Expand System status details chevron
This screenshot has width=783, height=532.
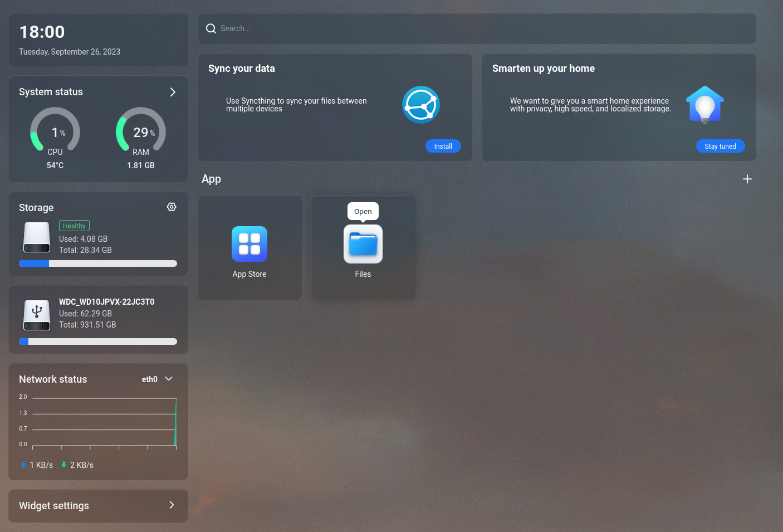point(173,92)
